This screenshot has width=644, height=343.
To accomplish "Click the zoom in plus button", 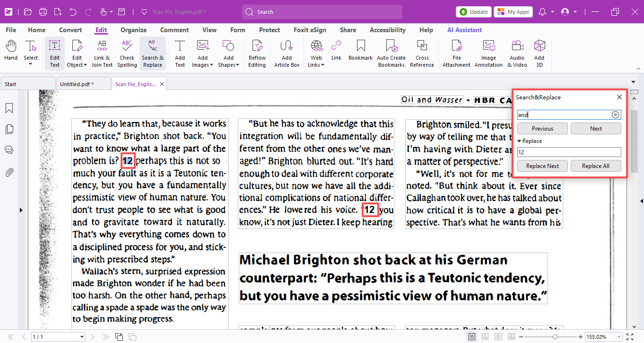I will [x=580, y=337].
